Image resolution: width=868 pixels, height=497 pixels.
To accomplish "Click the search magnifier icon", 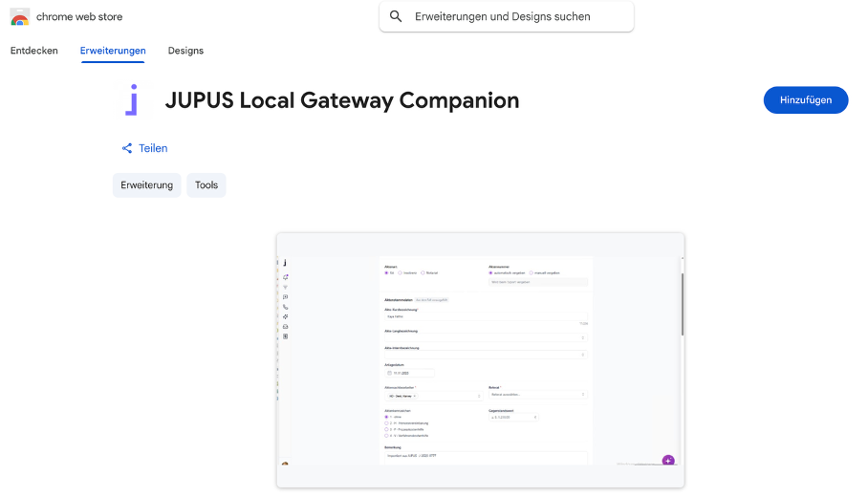I will [396, 16].
